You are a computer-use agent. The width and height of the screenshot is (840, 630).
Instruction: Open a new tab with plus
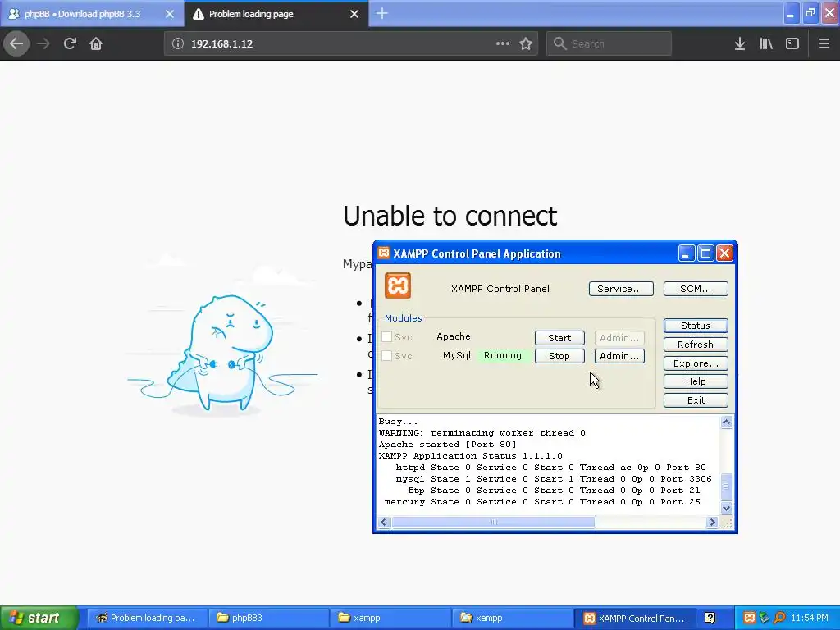click(382, 14)
